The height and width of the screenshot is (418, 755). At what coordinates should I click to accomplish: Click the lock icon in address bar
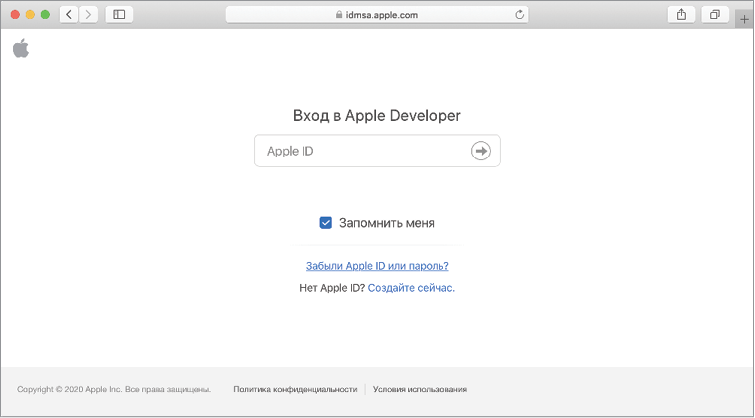click(336, 15)
